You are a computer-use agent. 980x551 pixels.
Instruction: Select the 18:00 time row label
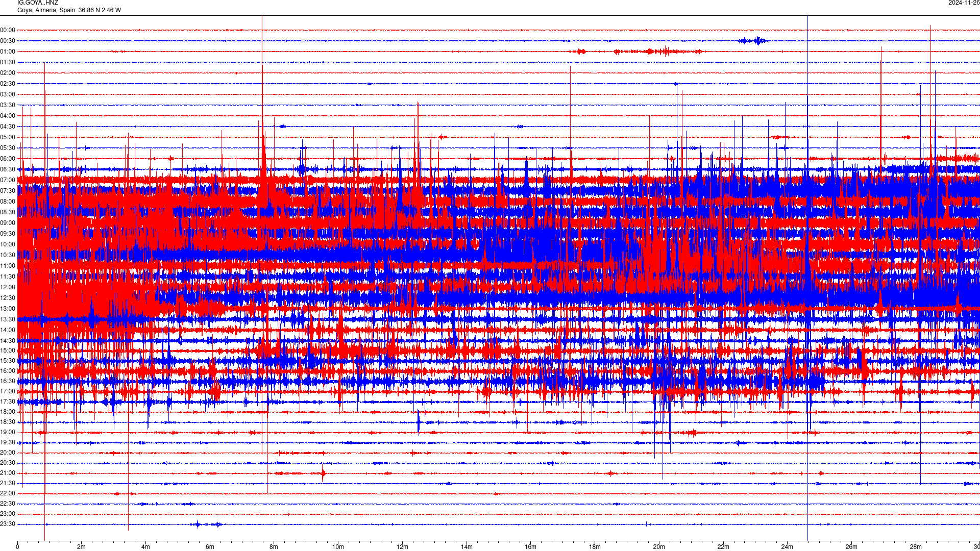8,412
